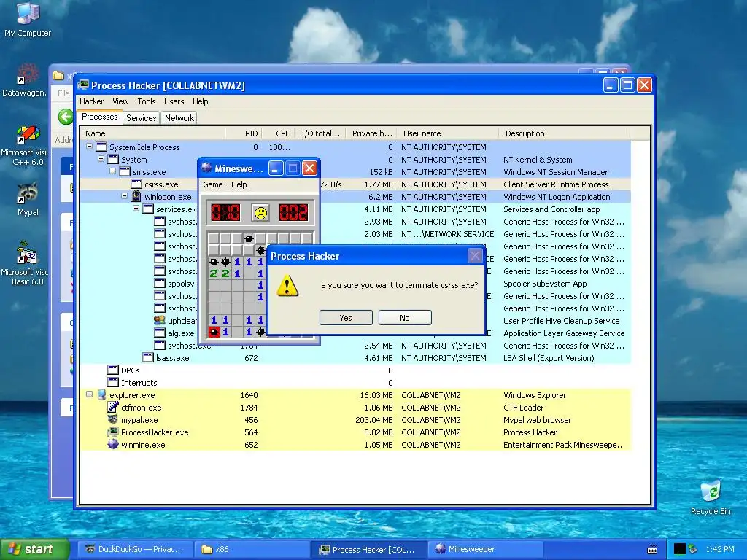Click the Interrupts row icon
Viewport: 747px width, 560px height.
pyautogui.click(x=113, y=382)
